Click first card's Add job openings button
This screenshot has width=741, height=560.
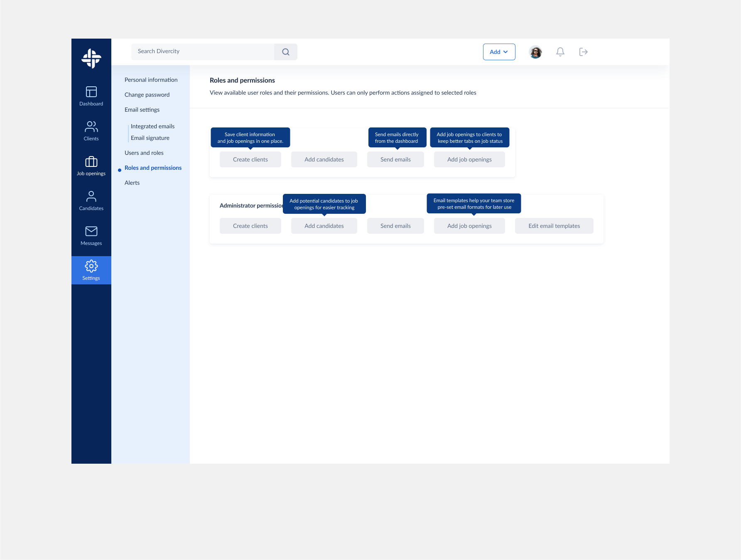coord(469,159)
